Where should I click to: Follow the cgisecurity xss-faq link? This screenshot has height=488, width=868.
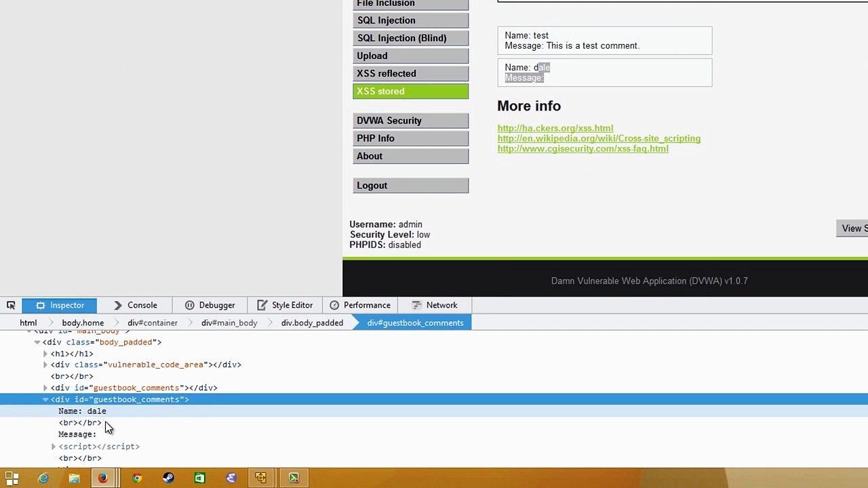583,148
